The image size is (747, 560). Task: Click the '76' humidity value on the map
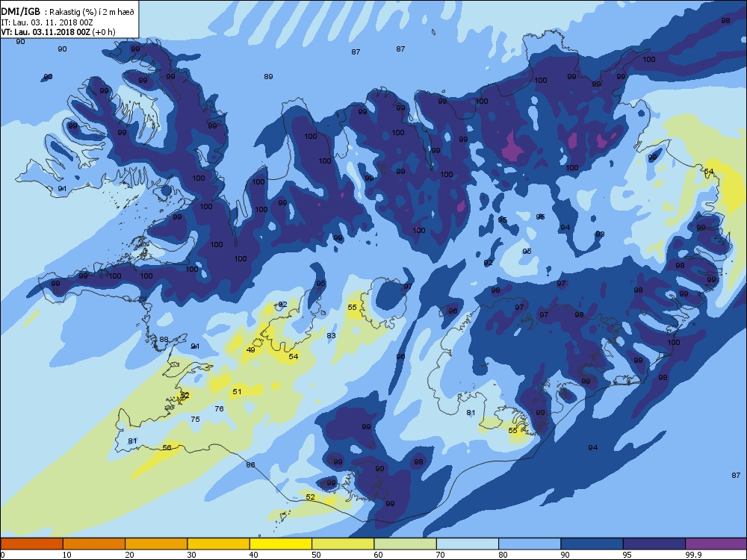(x=219, y=408)
